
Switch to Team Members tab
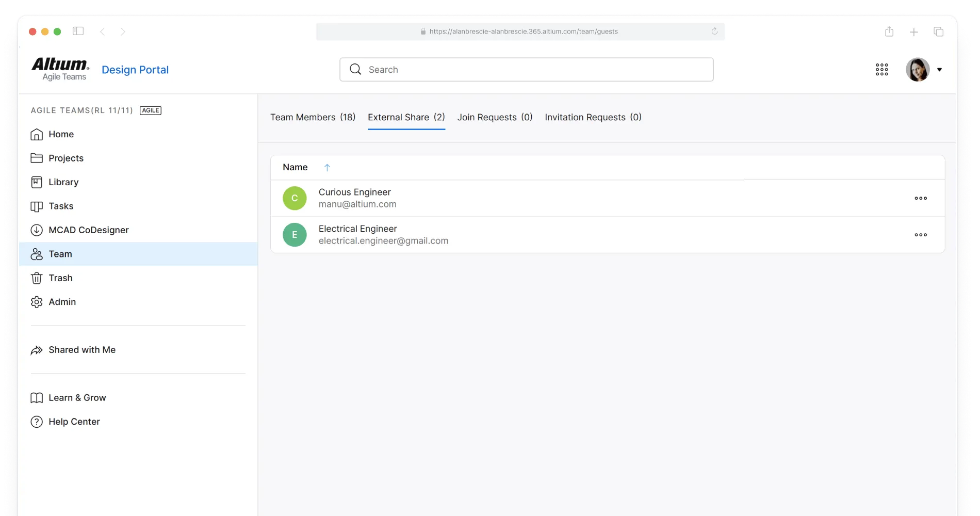pyautogui.click(x=313, y=117)
